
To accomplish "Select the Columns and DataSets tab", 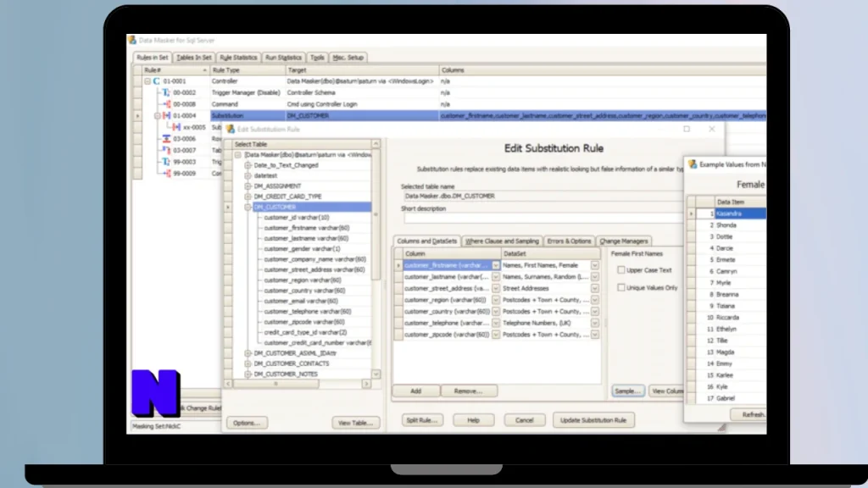I will [x=427, y=241].
